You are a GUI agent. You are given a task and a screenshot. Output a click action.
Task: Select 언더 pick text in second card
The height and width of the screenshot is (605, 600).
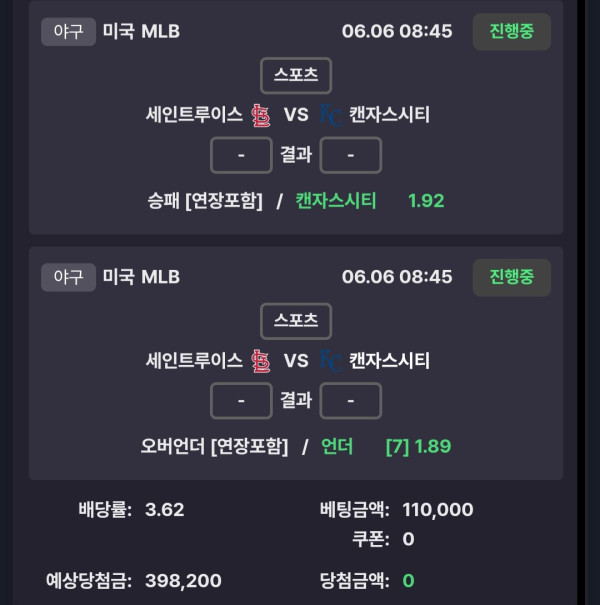tap(337, 446)
